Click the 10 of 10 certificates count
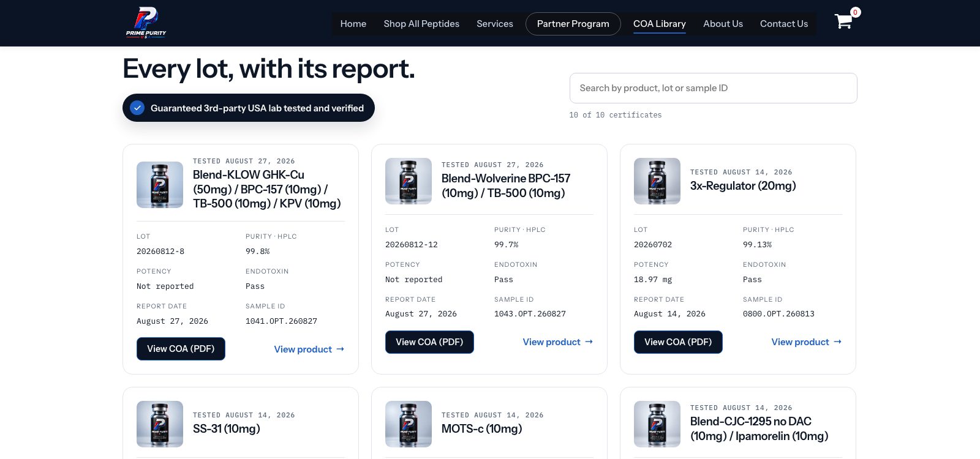 coord(616,115)
